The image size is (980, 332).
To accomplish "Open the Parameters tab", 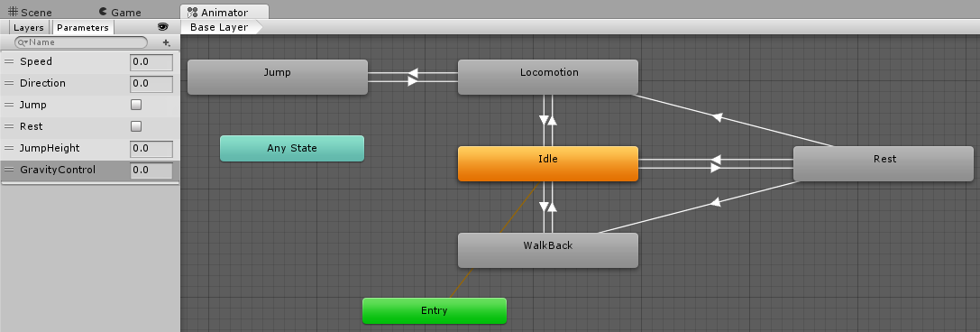I will click(x=83, y=27).
